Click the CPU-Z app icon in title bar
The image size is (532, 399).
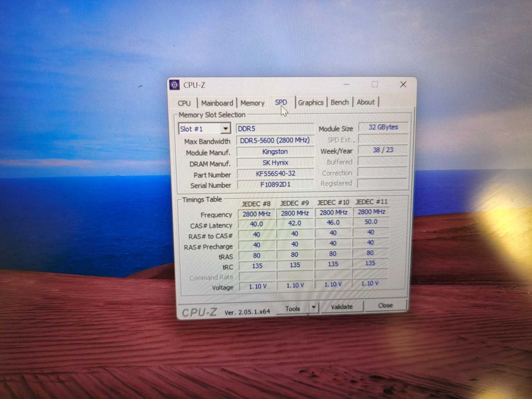click(174, 85)
